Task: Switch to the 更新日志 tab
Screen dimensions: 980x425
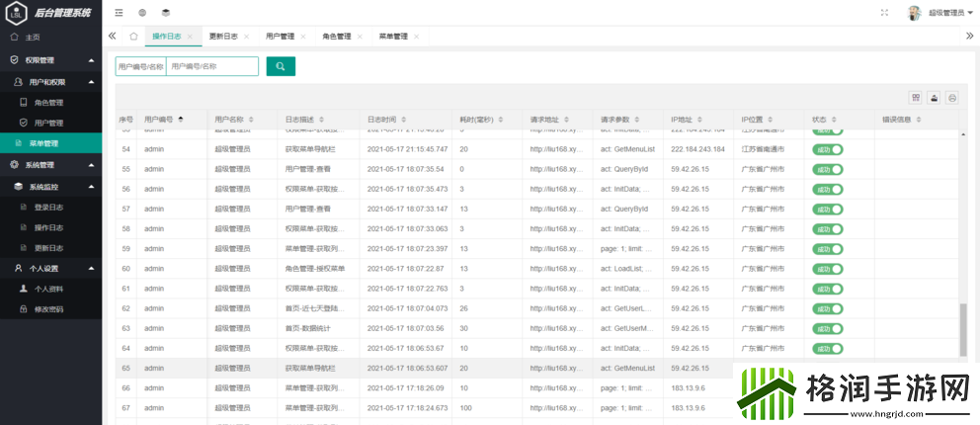Action: (222, 37)
